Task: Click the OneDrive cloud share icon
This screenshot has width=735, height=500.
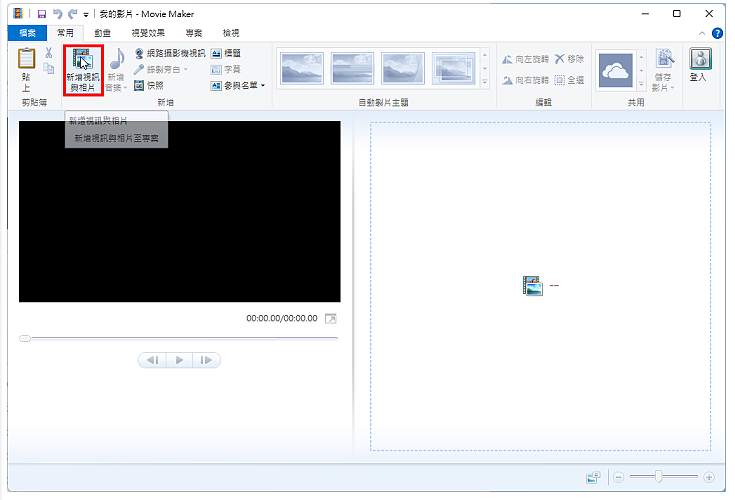Action: (615, 70)
